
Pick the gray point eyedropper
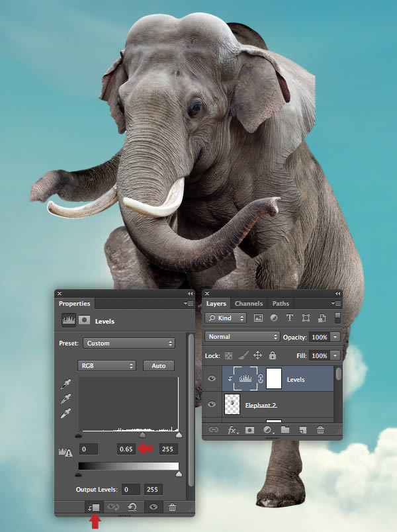pos(66,398)
